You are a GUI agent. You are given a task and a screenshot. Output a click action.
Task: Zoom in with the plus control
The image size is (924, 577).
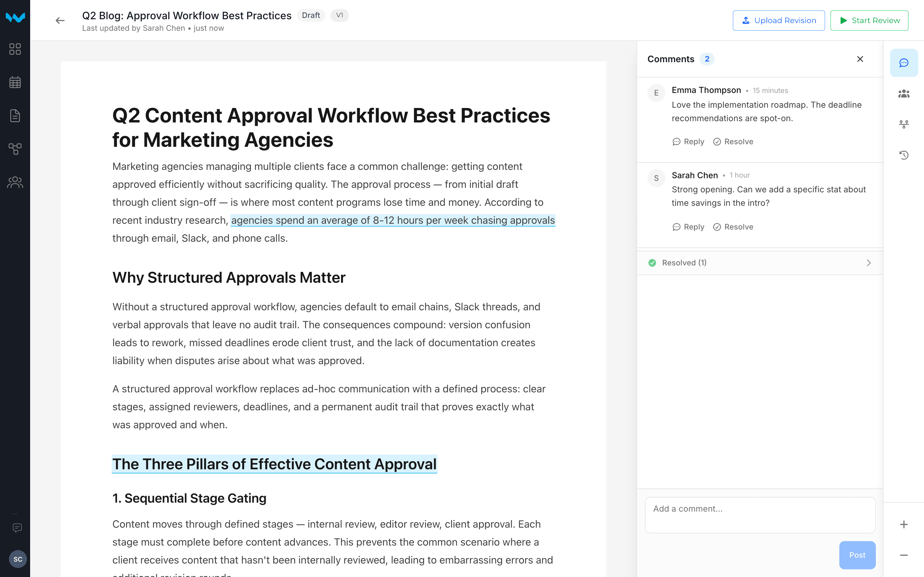(x=904, y=524)
